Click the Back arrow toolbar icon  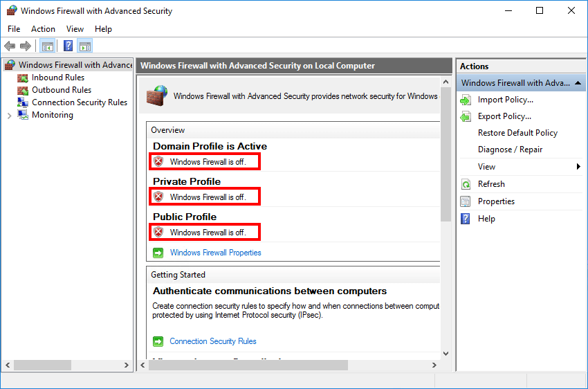coord(10,46)
